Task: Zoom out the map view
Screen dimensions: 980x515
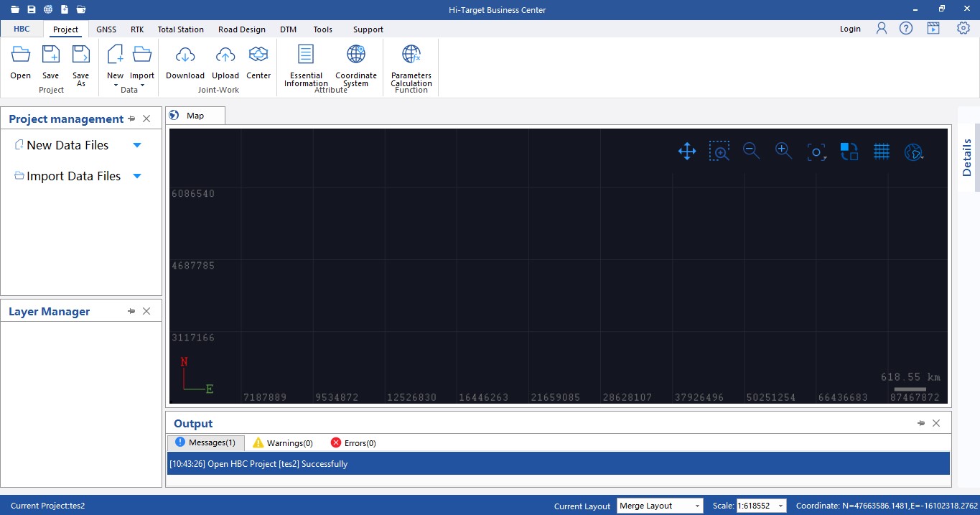Action: coord(752,151)
